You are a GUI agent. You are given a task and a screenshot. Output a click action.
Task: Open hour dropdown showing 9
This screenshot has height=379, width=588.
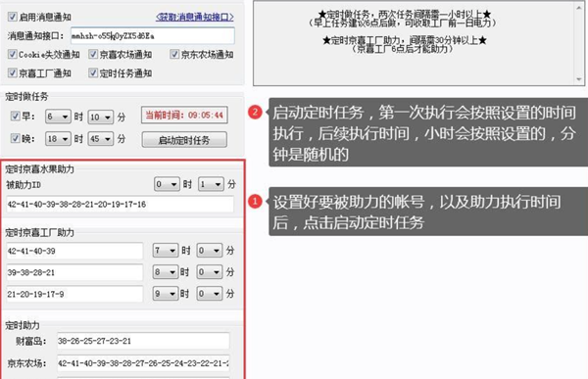(x=166, y=294)
